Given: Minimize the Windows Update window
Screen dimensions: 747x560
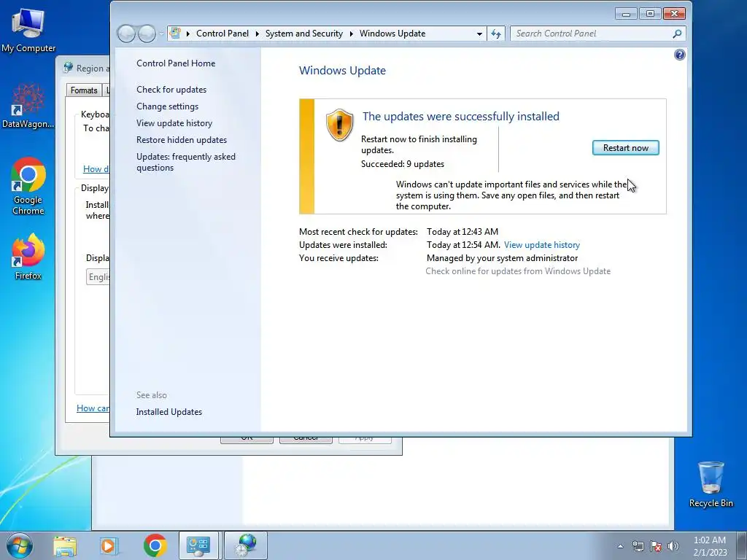Looking at the screenshot, I should (626, 13).
